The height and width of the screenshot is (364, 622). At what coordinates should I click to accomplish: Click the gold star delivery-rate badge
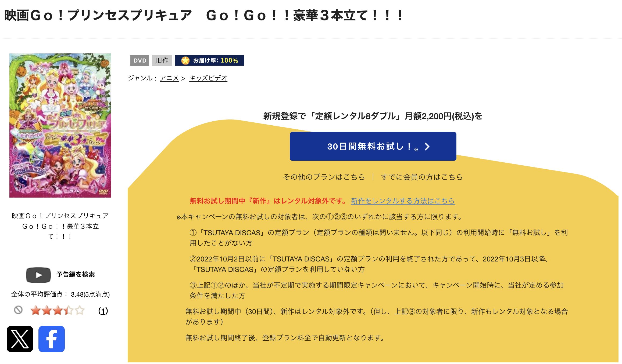pyautogui.click(x=209, y=60)
